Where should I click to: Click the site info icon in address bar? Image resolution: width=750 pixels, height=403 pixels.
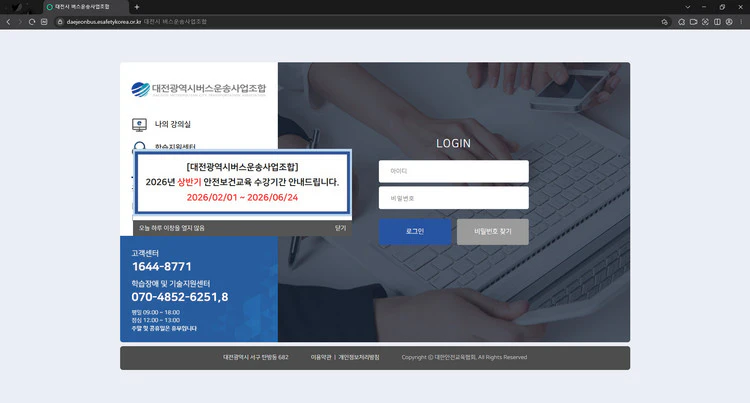[45, 21]
